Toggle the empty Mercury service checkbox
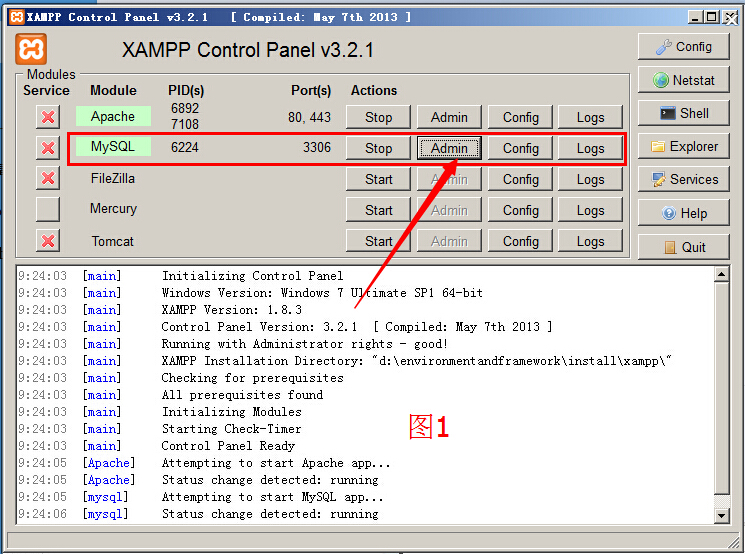 [48, 210]
